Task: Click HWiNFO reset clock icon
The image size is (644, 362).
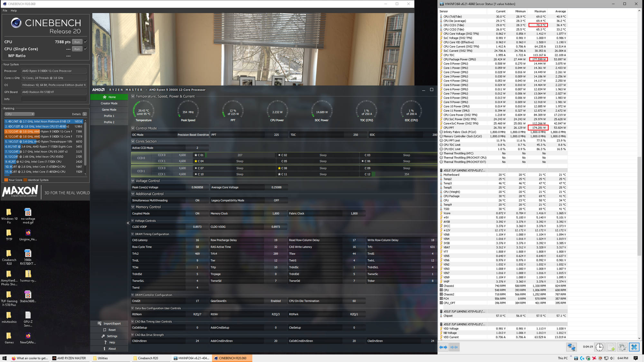Action: pos(599,347)
